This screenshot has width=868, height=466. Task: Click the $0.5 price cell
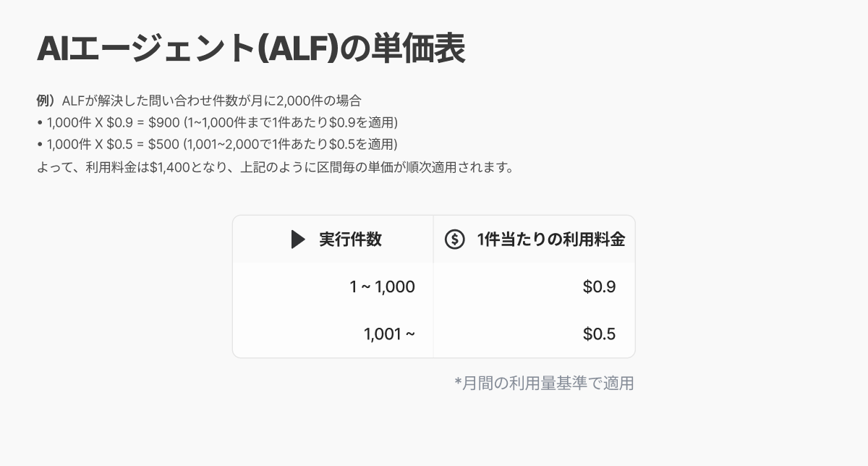pyautogui.click(x=599, y=334)
